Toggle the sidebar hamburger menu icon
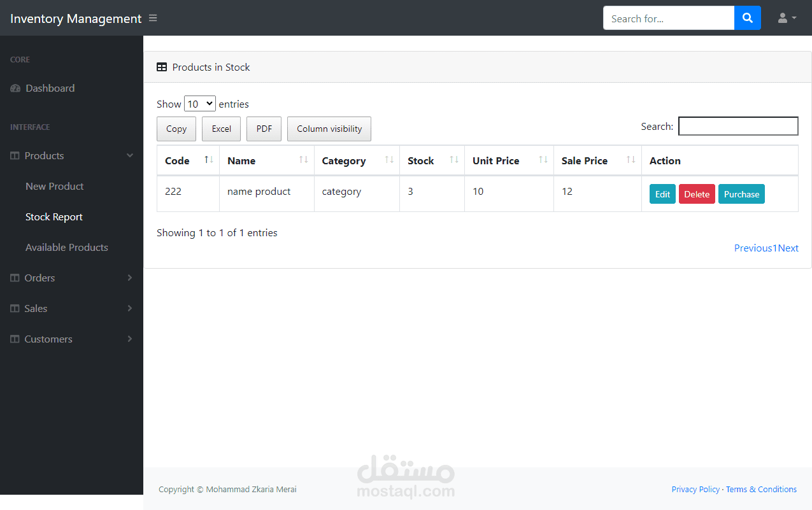Screen dimensions: 812x510 [x=153, y=18]
